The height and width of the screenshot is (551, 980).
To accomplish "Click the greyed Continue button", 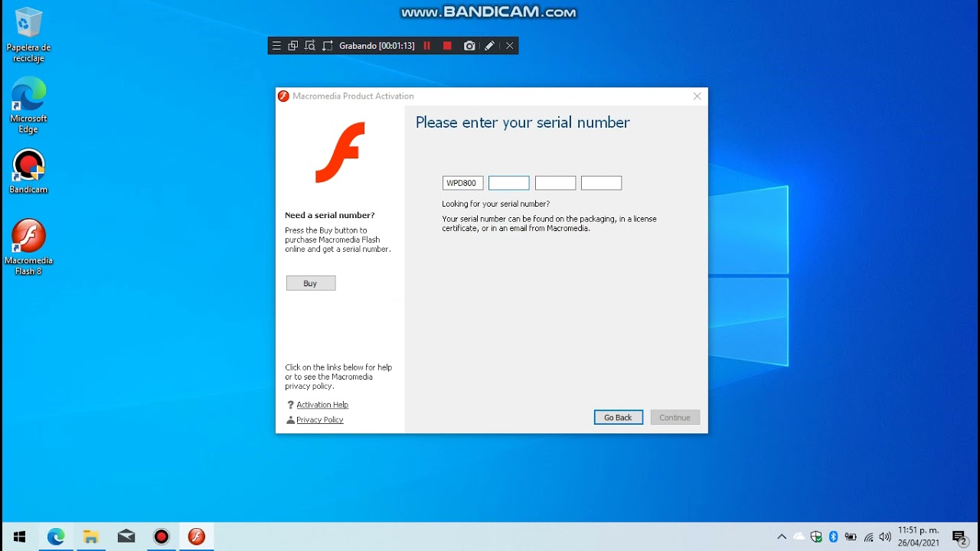I will (675, 417).
